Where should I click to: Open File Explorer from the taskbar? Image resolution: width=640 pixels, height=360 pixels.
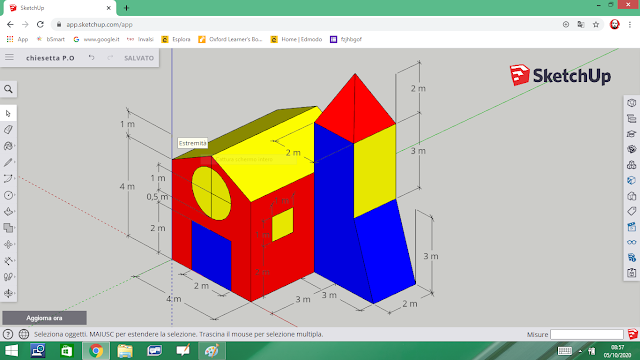tap(125, 351)
